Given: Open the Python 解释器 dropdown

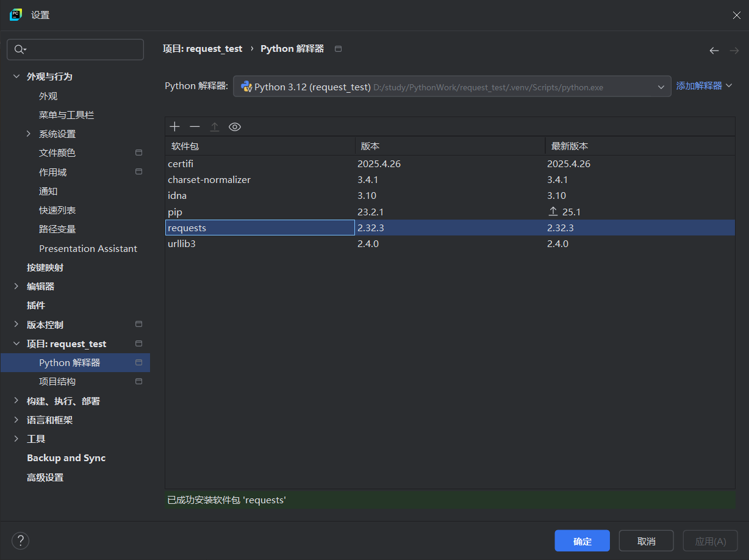Looking at the screenshot, I should click(452, 87).
